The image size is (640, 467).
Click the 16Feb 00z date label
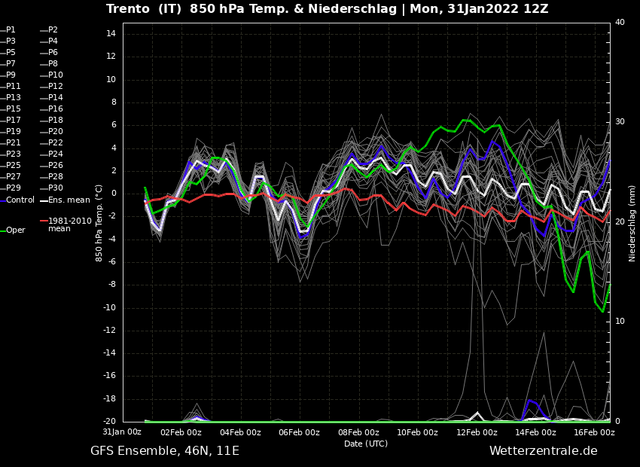click(594, 433)
